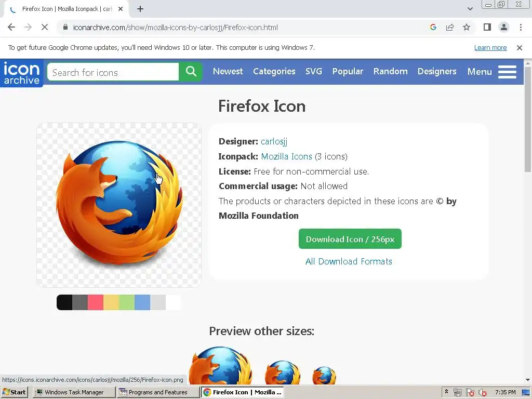Viewport: 532px width, 399px height.
Task: Click the medium Firefox preview size
Action: pyautogui.click(x=283, y=373)
